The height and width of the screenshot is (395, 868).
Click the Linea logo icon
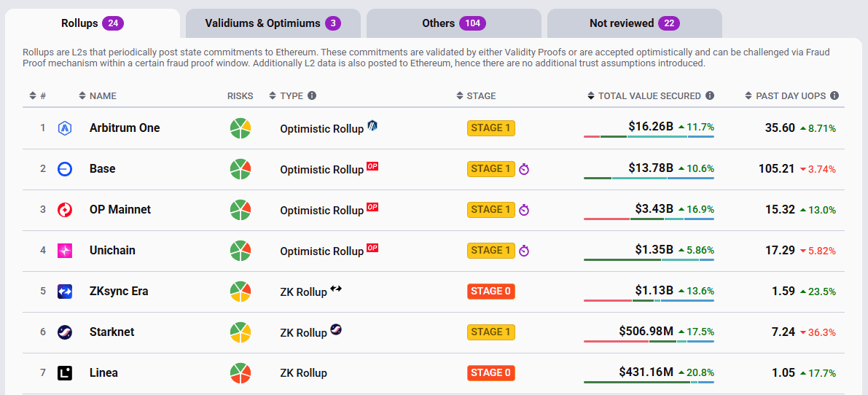point(65,373)
